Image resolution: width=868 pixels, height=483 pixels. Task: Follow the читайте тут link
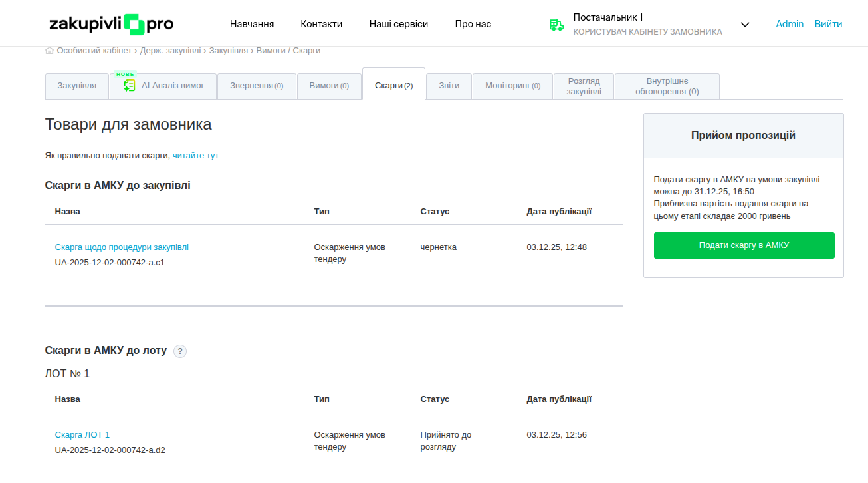click(195, 156)
